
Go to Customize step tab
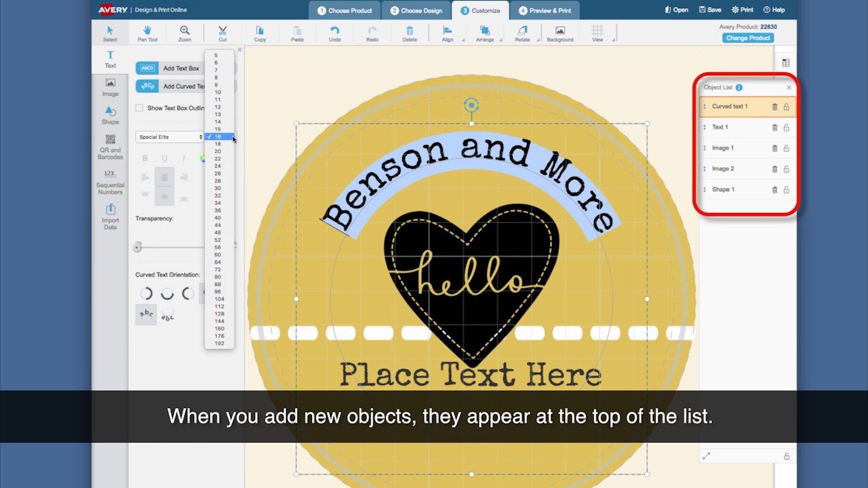coord(480,10)
